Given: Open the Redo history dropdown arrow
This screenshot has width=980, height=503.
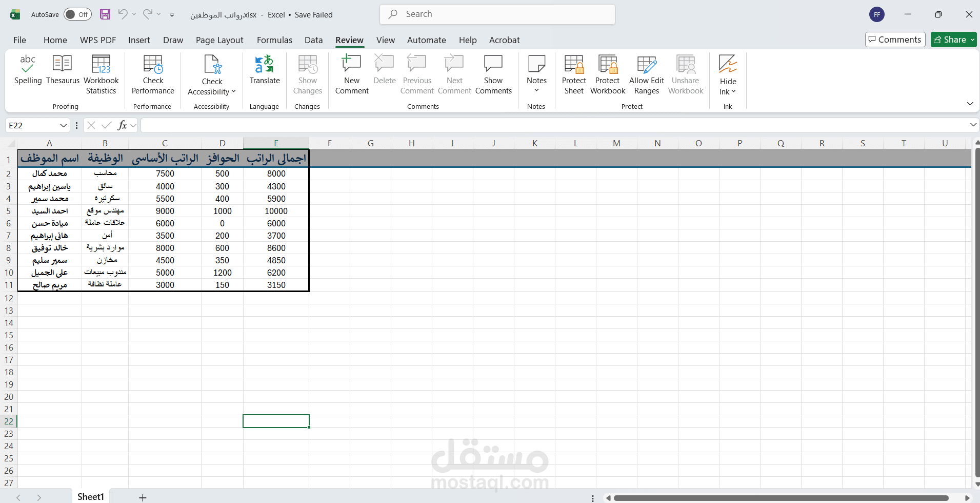Looking at the screenshot, I should [x=159, y=14].
